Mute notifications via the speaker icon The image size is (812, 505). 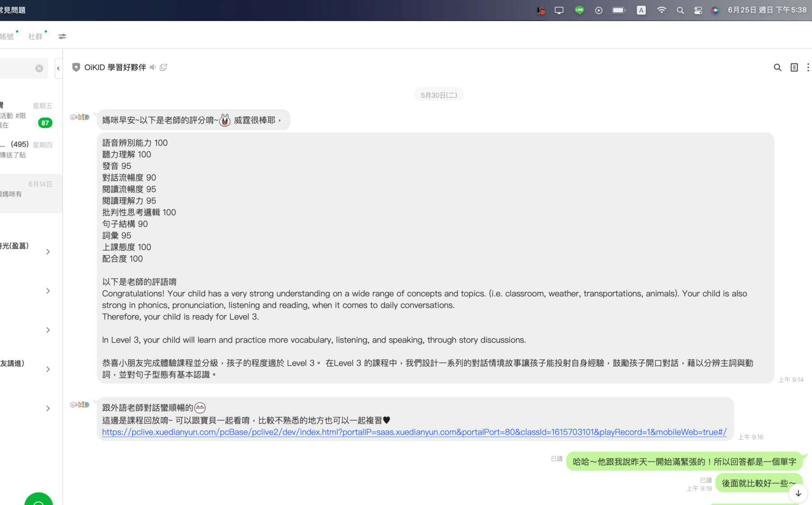(152, 67)
